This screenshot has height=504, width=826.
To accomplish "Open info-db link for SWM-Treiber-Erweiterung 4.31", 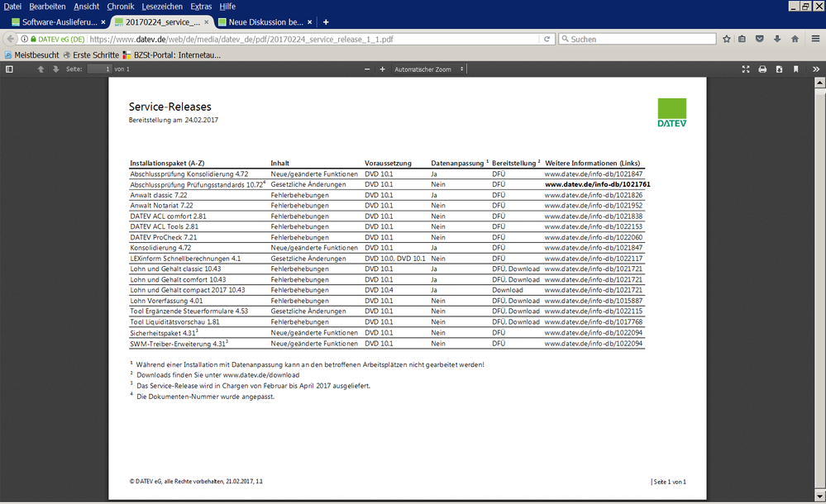I will click(594, 344).
